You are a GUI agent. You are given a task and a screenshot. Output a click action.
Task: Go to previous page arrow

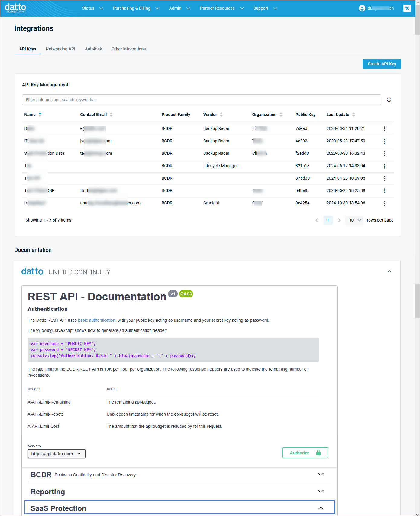[x=317, y=220]
